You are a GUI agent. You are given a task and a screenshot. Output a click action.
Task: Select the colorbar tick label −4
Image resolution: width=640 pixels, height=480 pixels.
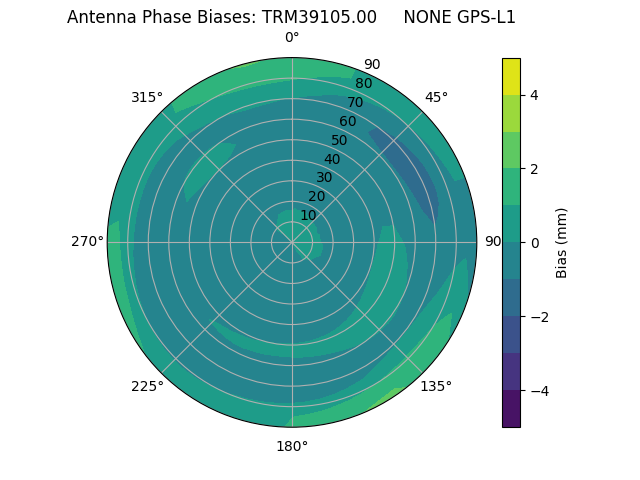539,391
